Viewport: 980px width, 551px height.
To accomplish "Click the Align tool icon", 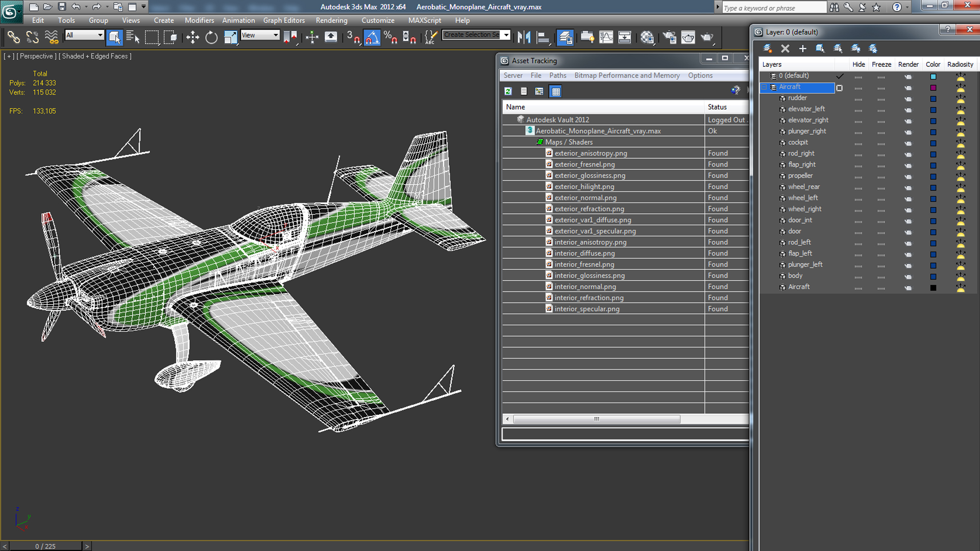I will point(543,37).
